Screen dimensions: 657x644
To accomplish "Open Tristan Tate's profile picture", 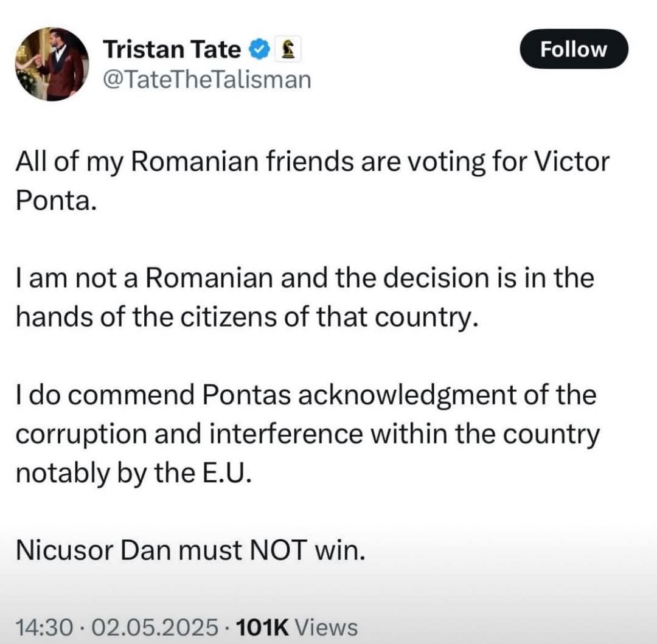I will 52,64.
